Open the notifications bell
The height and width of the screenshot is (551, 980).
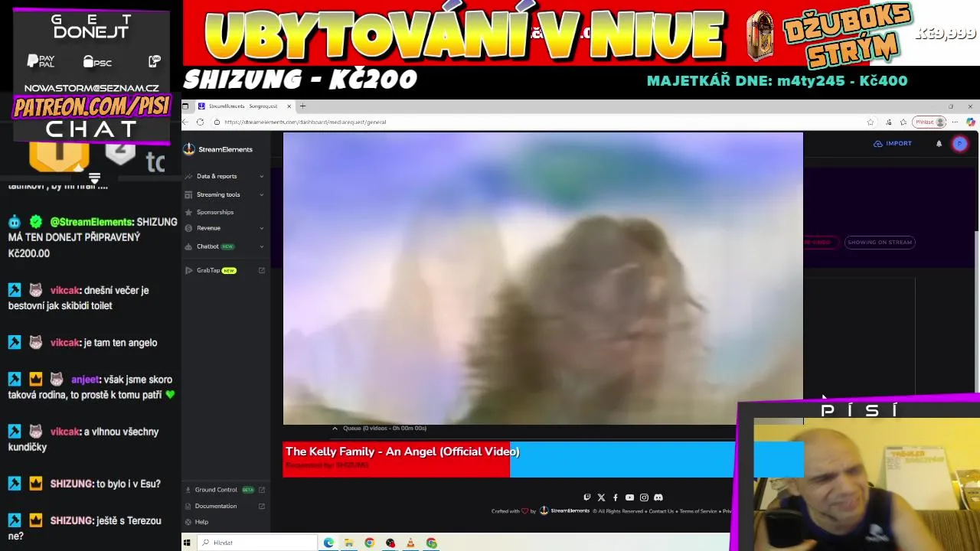pos(939,143)
